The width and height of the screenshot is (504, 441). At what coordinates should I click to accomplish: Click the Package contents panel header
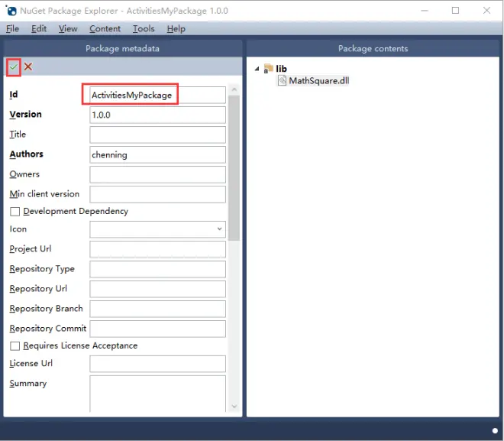point(373,49)
